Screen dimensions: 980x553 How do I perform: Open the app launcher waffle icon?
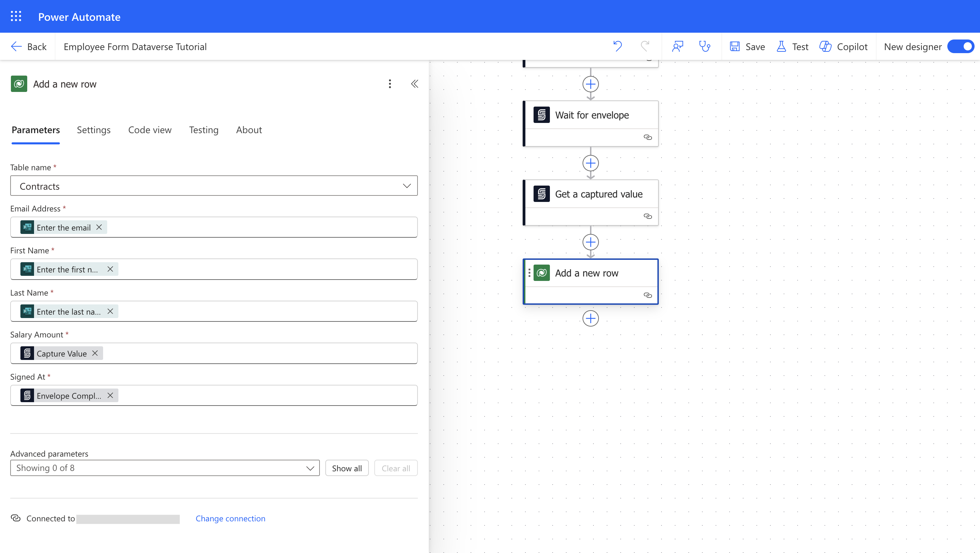coord(16,16)
